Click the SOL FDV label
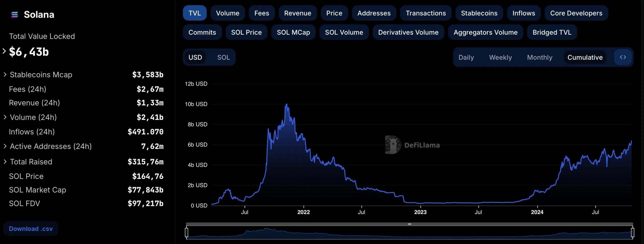Screen dimensions: 644x244 pyautogui.click(x=24, y=203)
